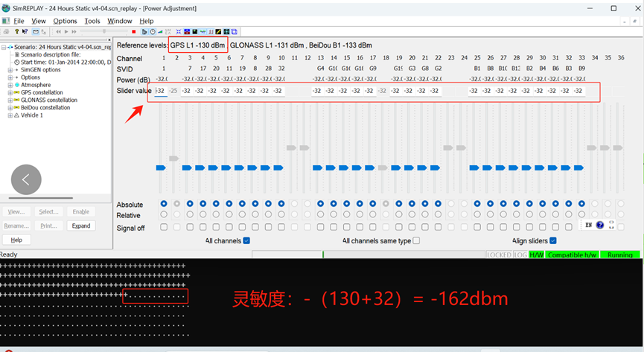The height and width of the screenshot is (352, 644).
Task: Enable All channels same type checkbox
Action: [x=416, y=240]
